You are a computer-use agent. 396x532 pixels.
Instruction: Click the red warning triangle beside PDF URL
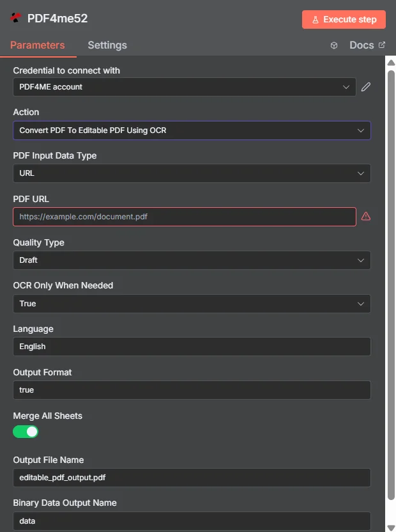pyautogui.click(x=366, y=216)
